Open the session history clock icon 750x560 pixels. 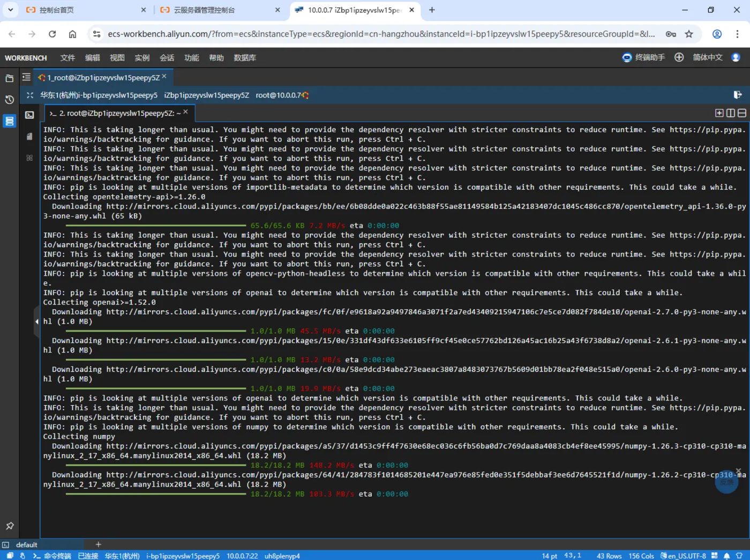point(9,100)
